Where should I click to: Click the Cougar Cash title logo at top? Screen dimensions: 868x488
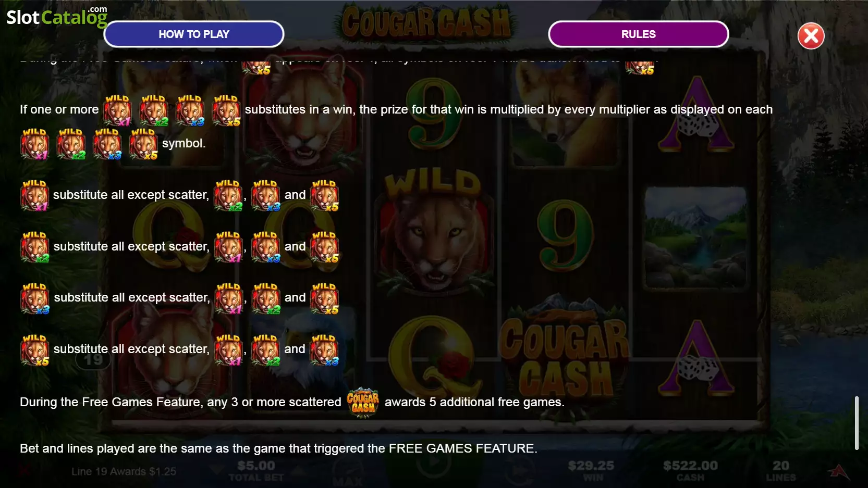coord(426,23)
